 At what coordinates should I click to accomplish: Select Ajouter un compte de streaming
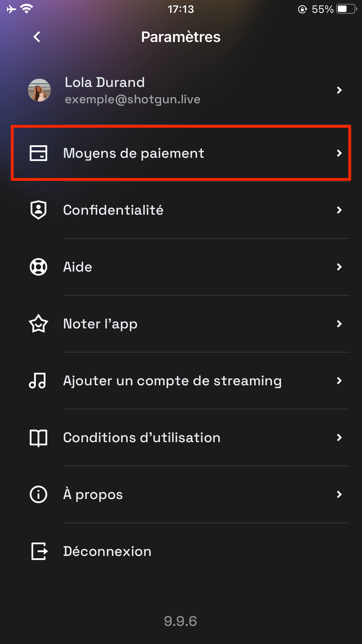click(x=181, y=381)
